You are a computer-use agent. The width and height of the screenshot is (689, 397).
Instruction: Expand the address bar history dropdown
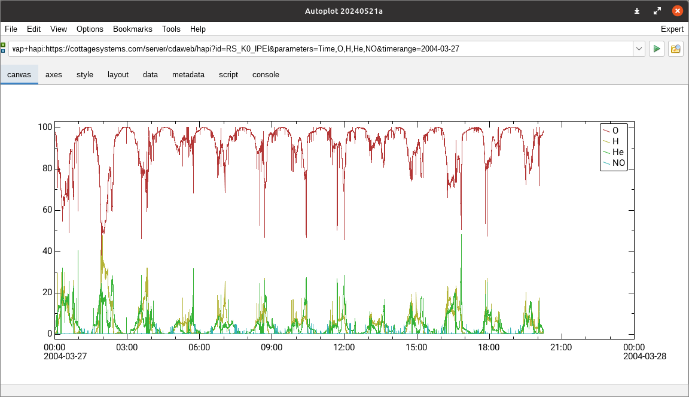(639, 48)
